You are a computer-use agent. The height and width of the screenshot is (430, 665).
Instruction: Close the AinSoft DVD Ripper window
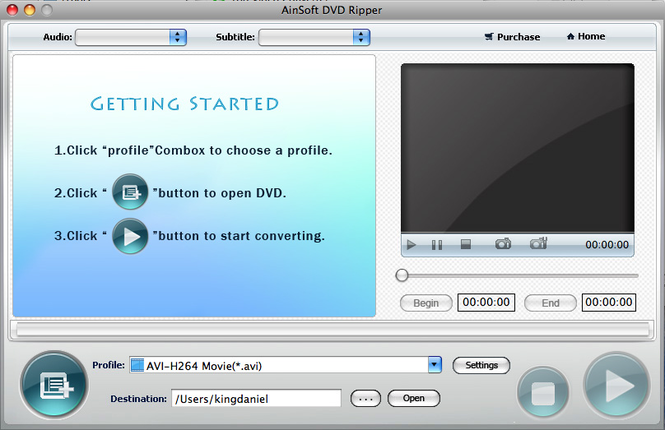(x=13, y=9)
